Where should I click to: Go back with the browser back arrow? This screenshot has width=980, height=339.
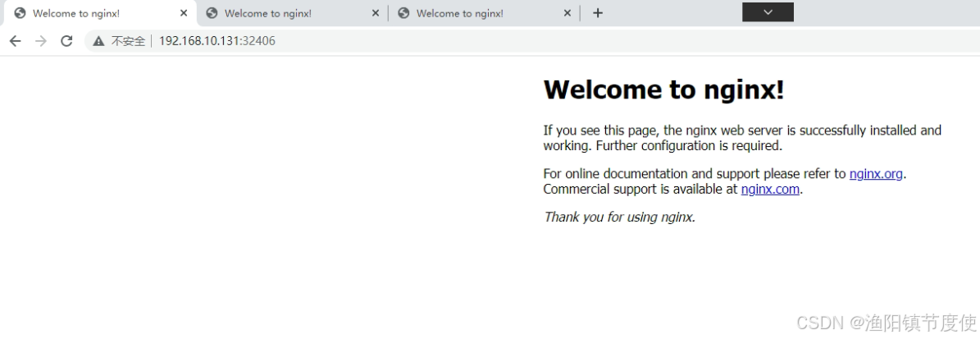click(15, 41)
